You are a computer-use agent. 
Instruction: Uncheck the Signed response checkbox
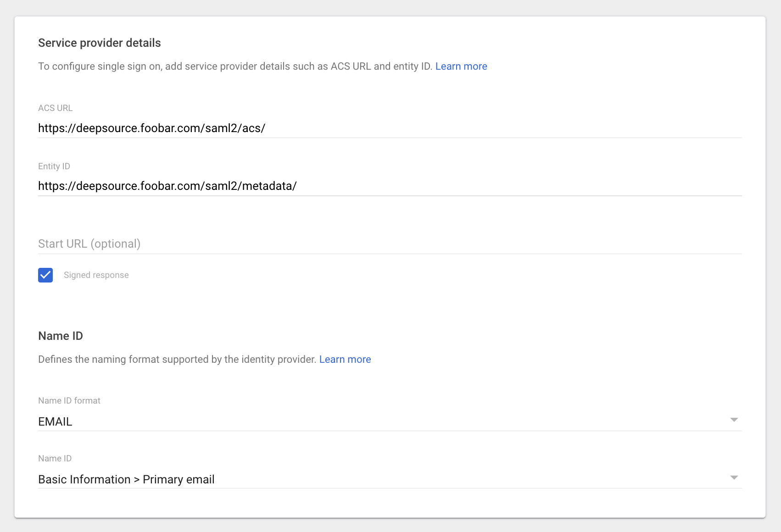(x=45, y=275)
